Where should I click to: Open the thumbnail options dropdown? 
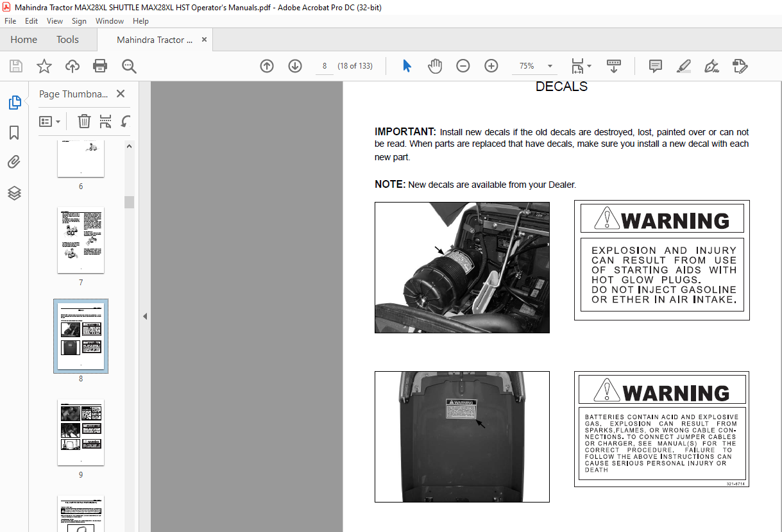[x=50, y=121]
